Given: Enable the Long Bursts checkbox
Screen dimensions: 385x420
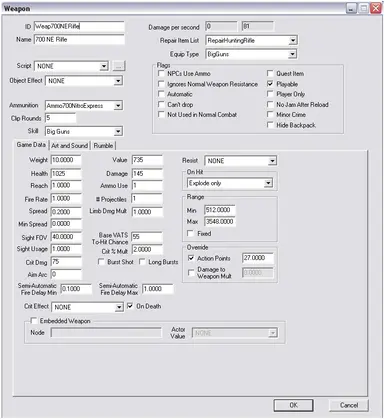Looking at the screenshot, I should tap(142, 262).
